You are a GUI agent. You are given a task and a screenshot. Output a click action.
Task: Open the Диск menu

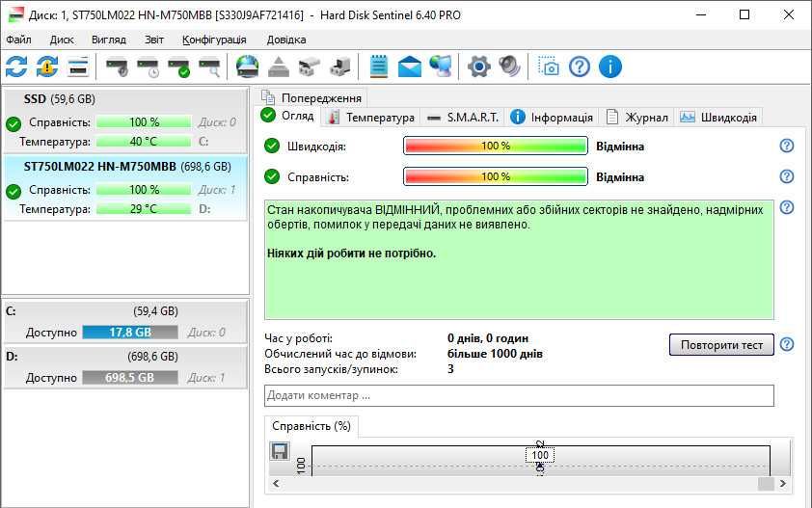click(62, 40)
